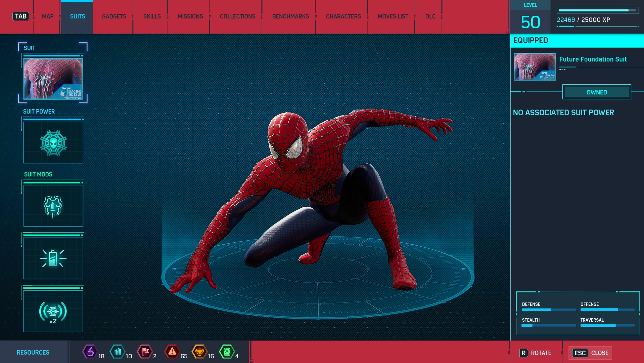
Task: Switch to the DLC tab
Action: pyautogui.click(x=430, y=16)
